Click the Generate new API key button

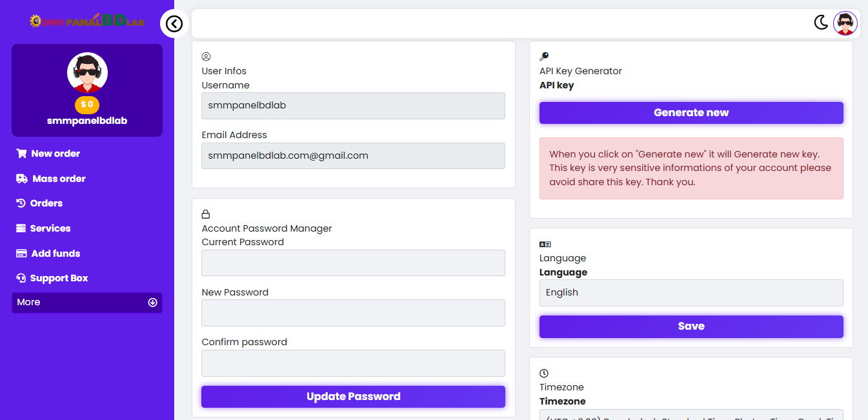coord(691,113)
